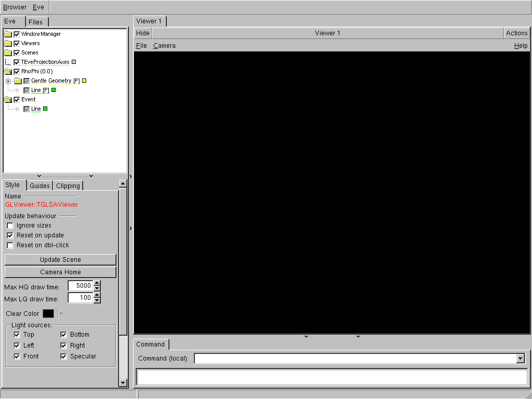The image size is (532, 399).
Task: Increase Max HQ draw time with up arrow
Action: [x=97, y=283]
